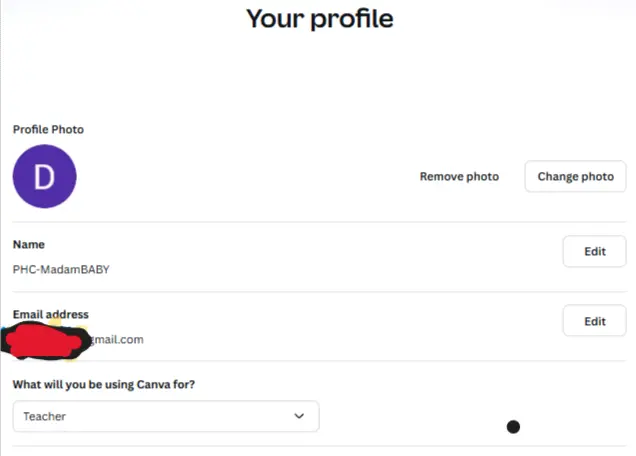Click the Profile Photo label
The image size is (636, 456).
pos(48,129)
